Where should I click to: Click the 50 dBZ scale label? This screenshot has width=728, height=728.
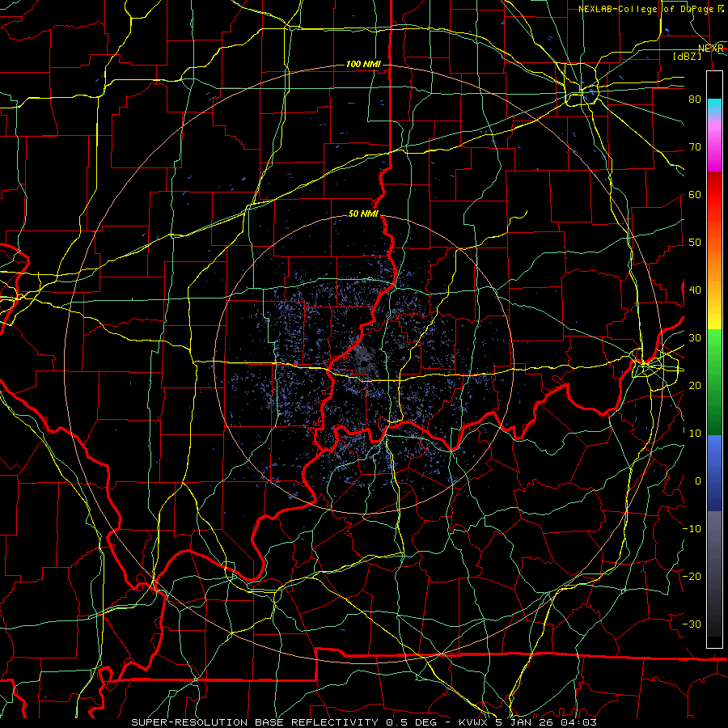tap(695, 243)
